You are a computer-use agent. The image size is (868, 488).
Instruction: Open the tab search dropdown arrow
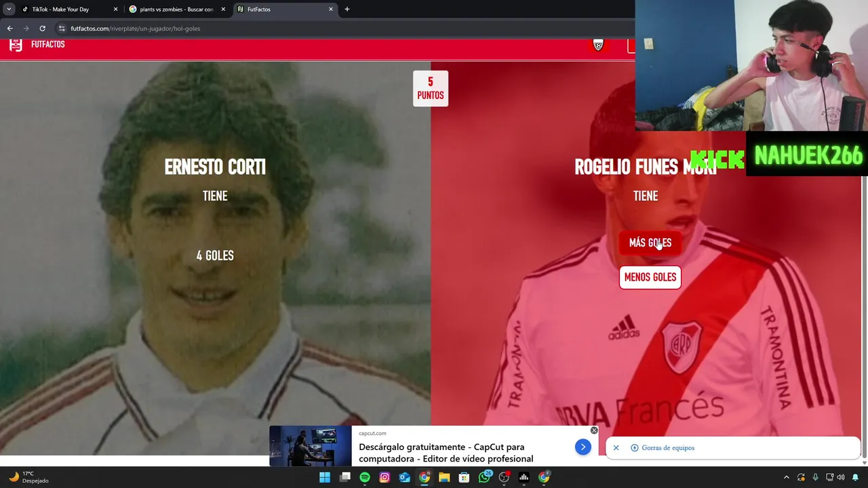click(x=9, y=9)
